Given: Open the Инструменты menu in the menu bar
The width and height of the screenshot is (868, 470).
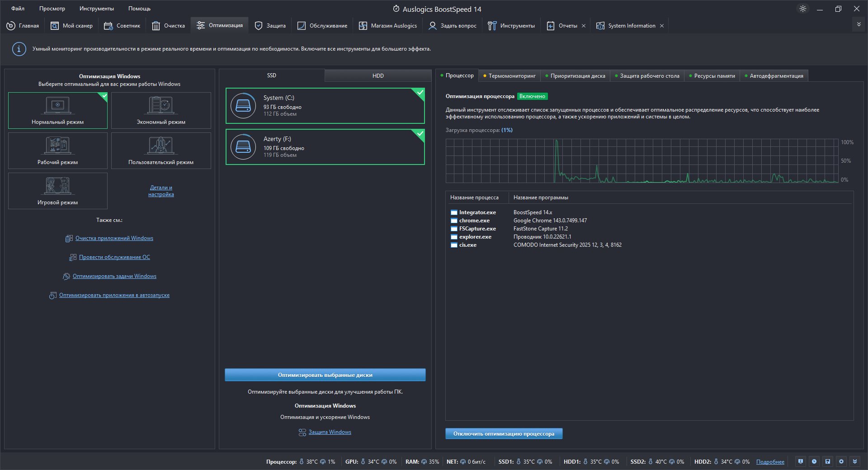Looking at the screenshot, I should coord(96,9).
